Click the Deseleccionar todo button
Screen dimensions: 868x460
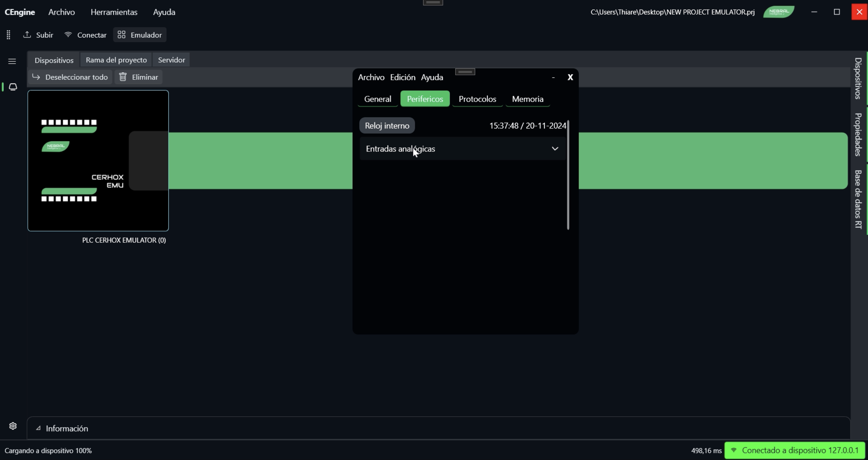pos(70,77)
